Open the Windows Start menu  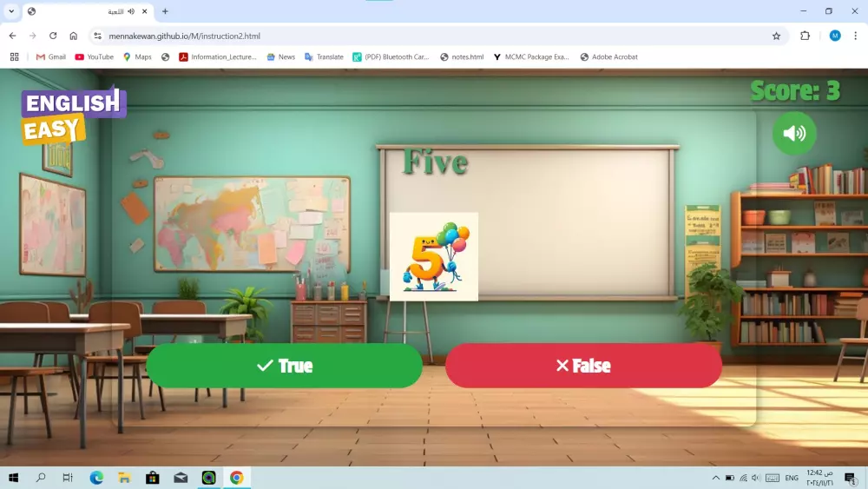(x=13, y=478)
